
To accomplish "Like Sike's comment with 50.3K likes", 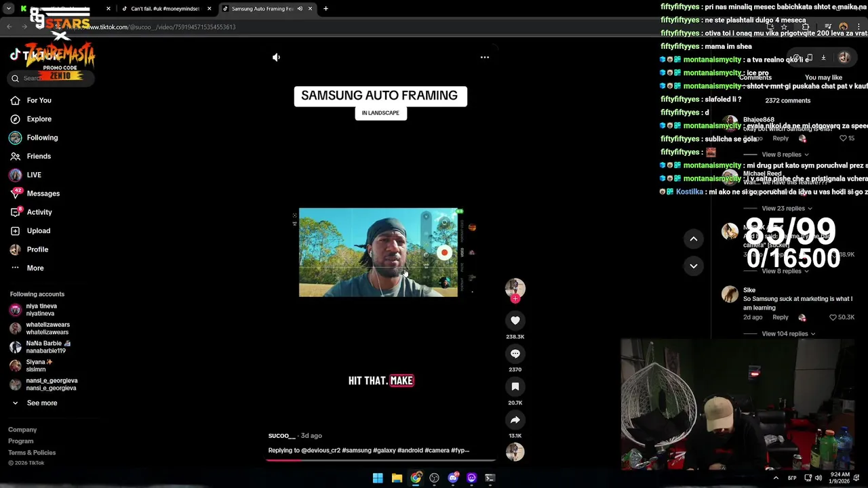I will click(x=833, y=317).
